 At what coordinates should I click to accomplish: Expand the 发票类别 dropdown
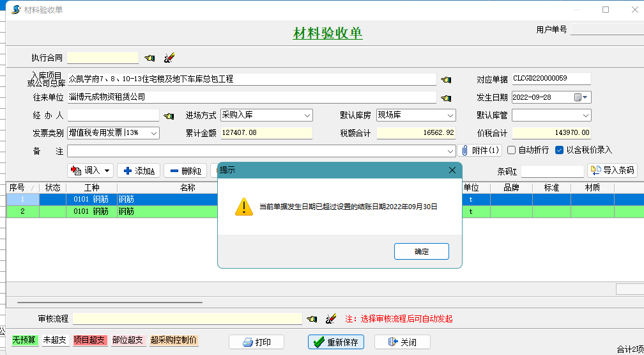click(x=154, y=133)
